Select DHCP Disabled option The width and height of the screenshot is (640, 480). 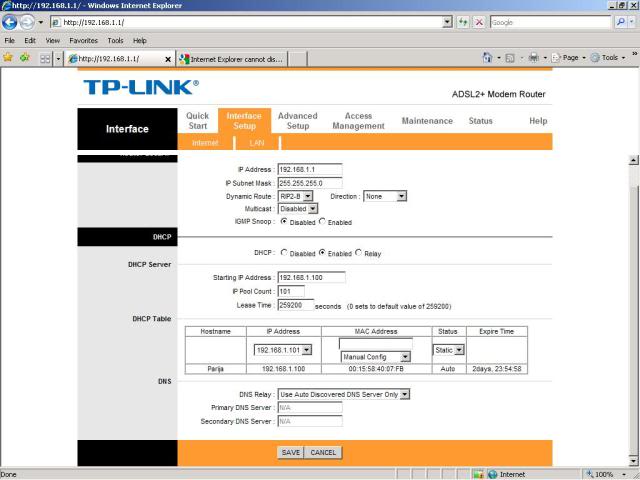point(284,253)
